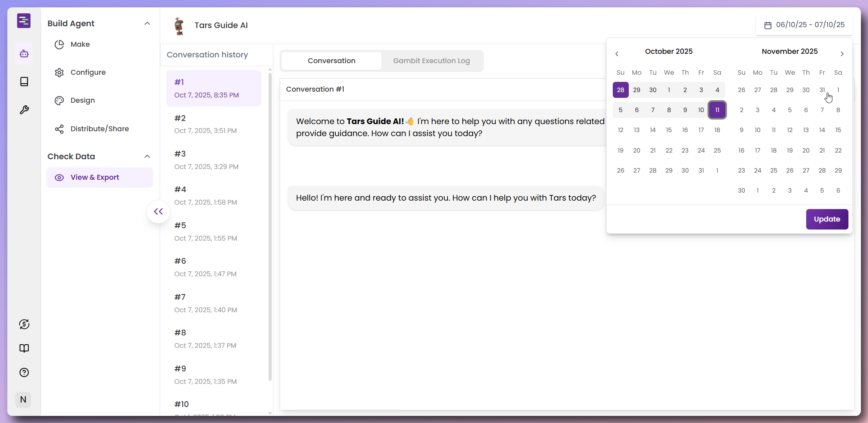The image size is (868, 423).
Task: Select conversation #8 from Oct 7, 1:37 PM
Action: [214, 338]
